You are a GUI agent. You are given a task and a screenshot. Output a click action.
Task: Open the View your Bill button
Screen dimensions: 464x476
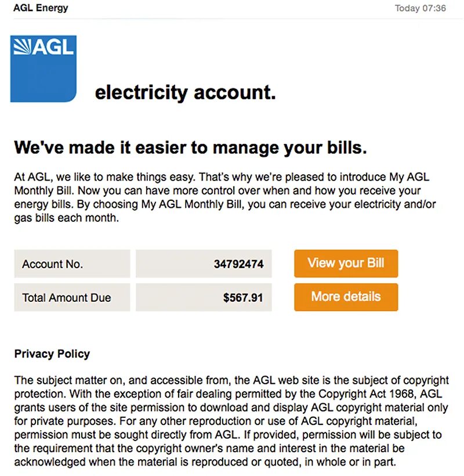[x=346, y=264]
